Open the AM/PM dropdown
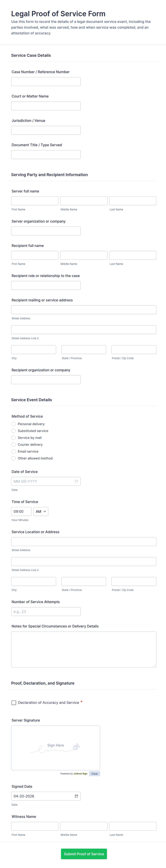Screen dimensions: 166x868 (x=41, y=511)
